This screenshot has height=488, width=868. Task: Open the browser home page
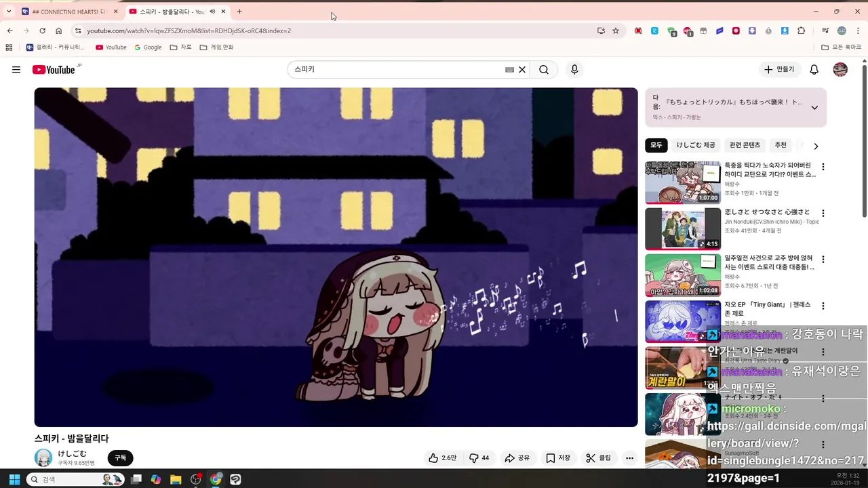coord(59,30)
